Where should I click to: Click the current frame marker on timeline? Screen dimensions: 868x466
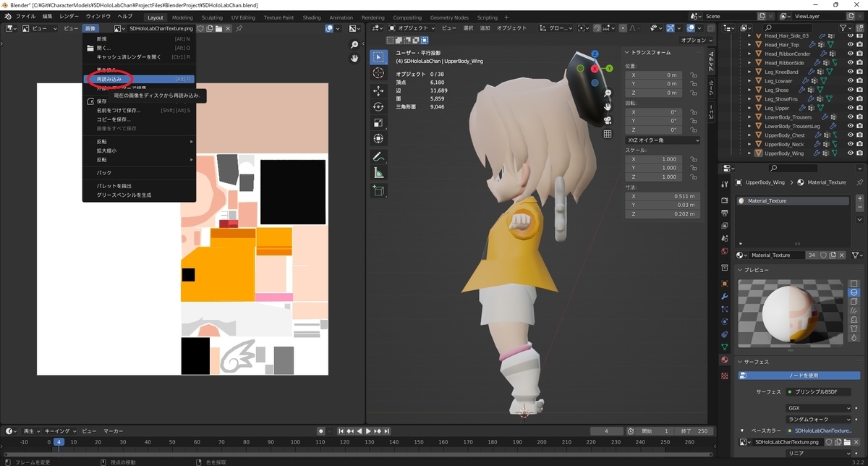click(x=59, y=441)
